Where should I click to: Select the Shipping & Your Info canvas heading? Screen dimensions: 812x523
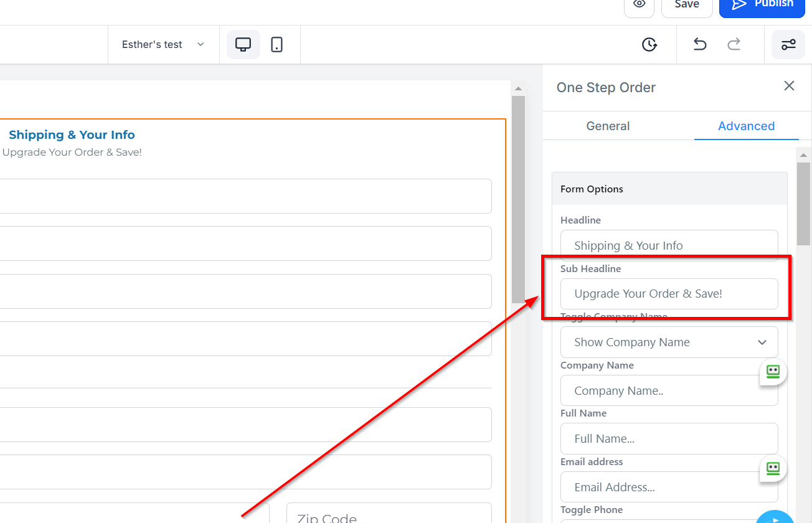click(72, 135)
